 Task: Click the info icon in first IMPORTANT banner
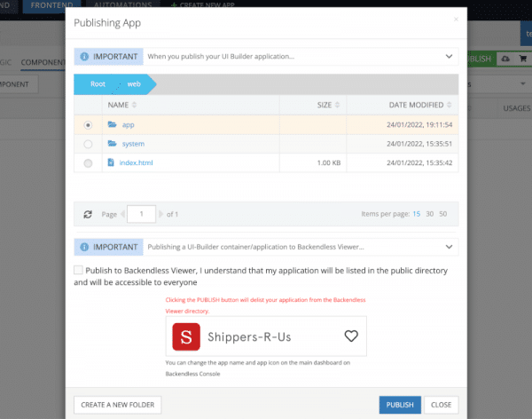coord(84,57)
